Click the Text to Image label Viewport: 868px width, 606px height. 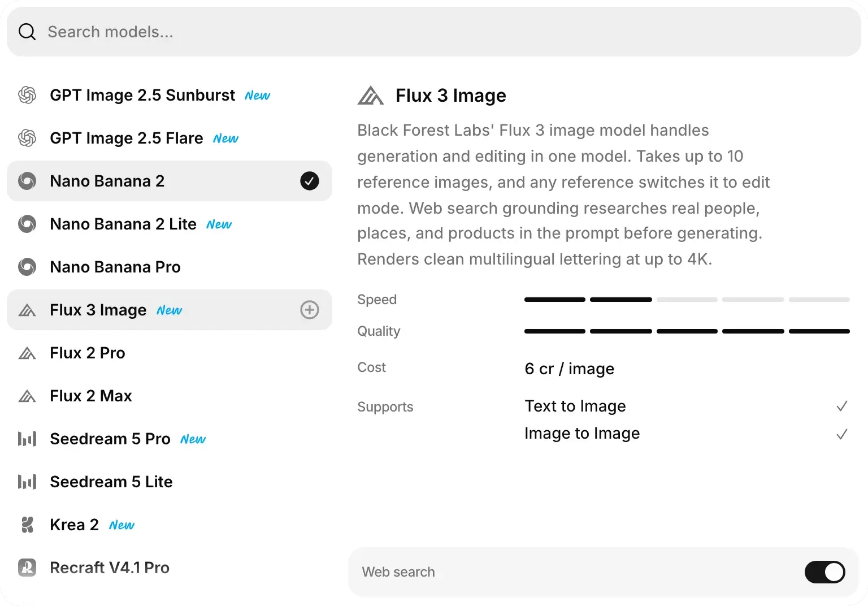click(x=575, y=406)
